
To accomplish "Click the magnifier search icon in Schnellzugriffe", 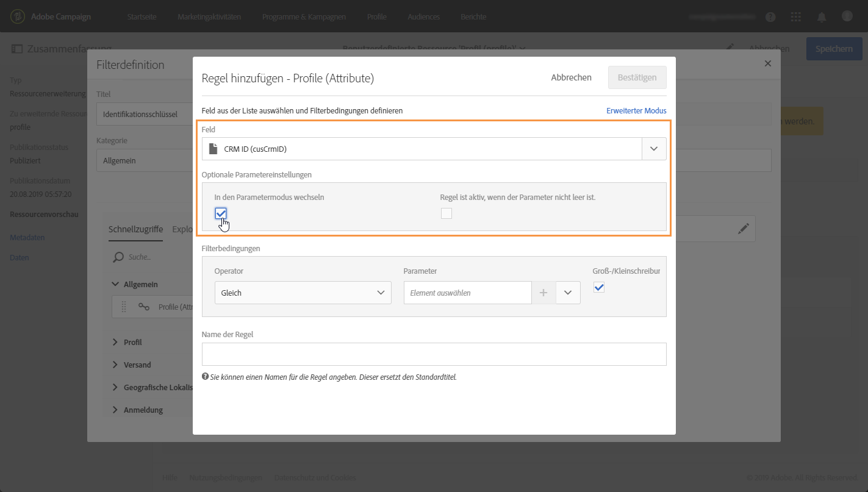I will (118, 257).
